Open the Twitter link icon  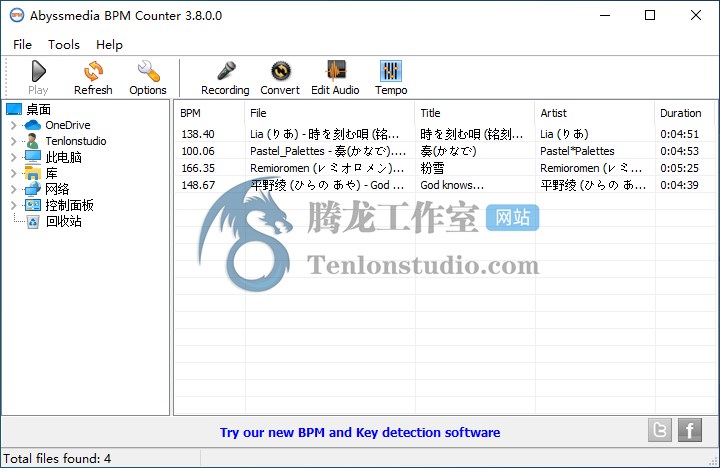[660, 430]
